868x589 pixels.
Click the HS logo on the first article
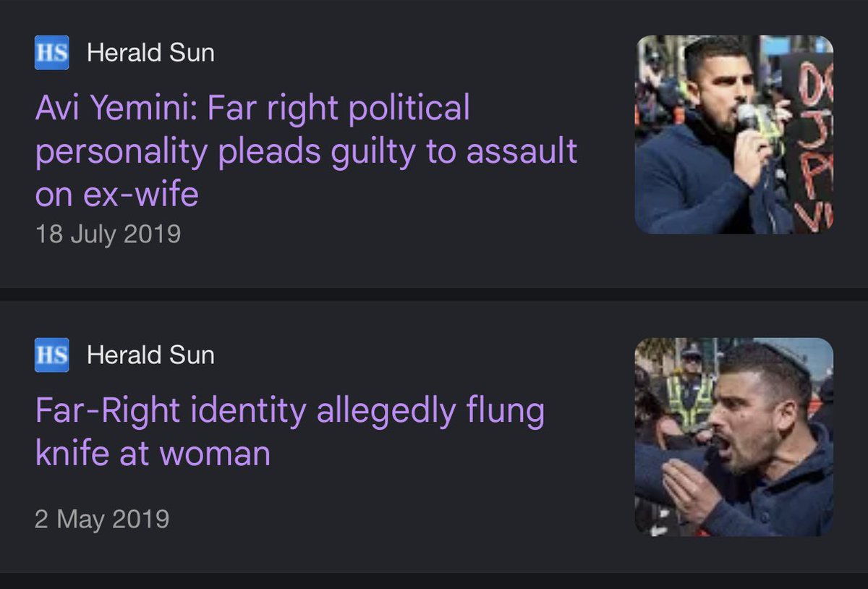point(52,53)
